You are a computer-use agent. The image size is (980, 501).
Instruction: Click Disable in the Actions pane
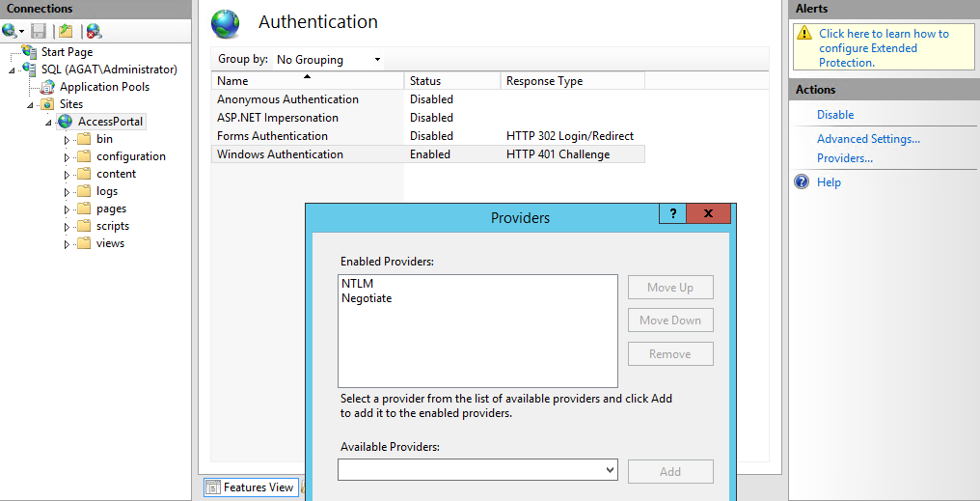835,115
